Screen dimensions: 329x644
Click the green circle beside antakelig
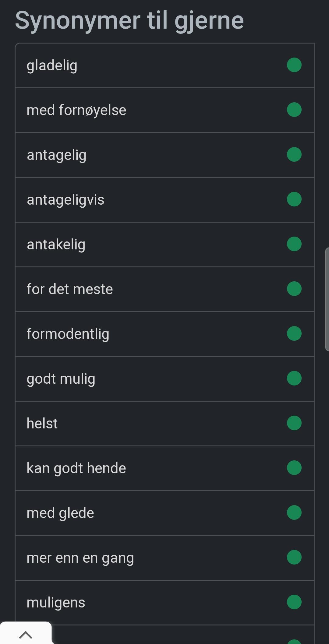(x=294, y=244)
